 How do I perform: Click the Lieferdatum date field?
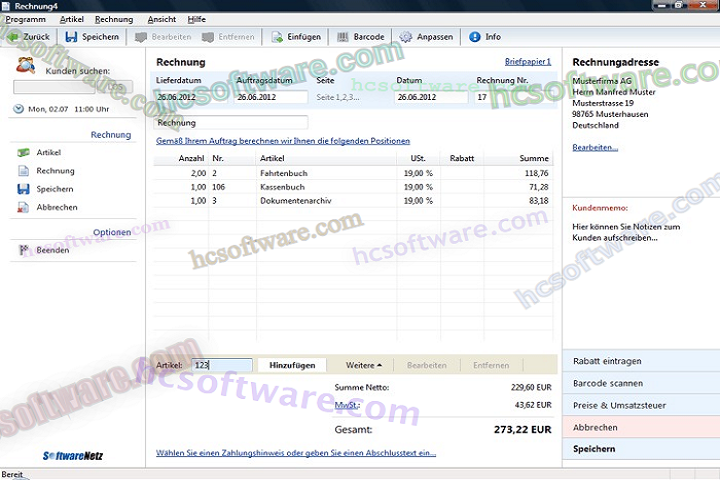[191, 97]
